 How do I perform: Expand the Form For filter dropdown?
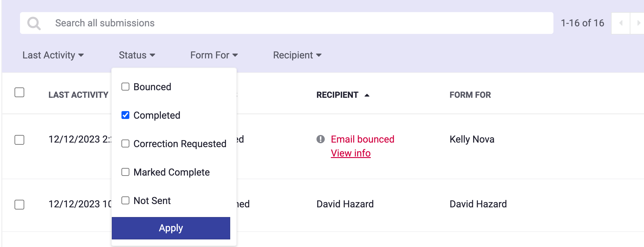(x=214, y=55)
